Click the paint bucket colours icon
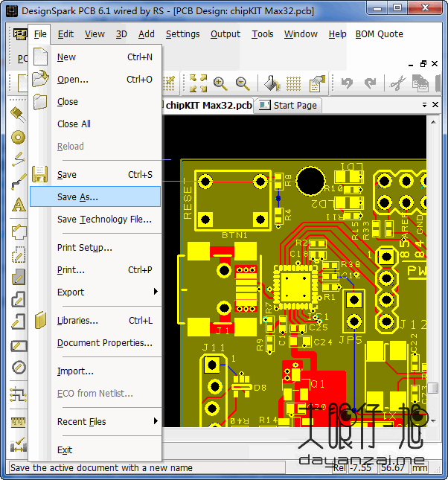448x480 pixels. point(272,83)
